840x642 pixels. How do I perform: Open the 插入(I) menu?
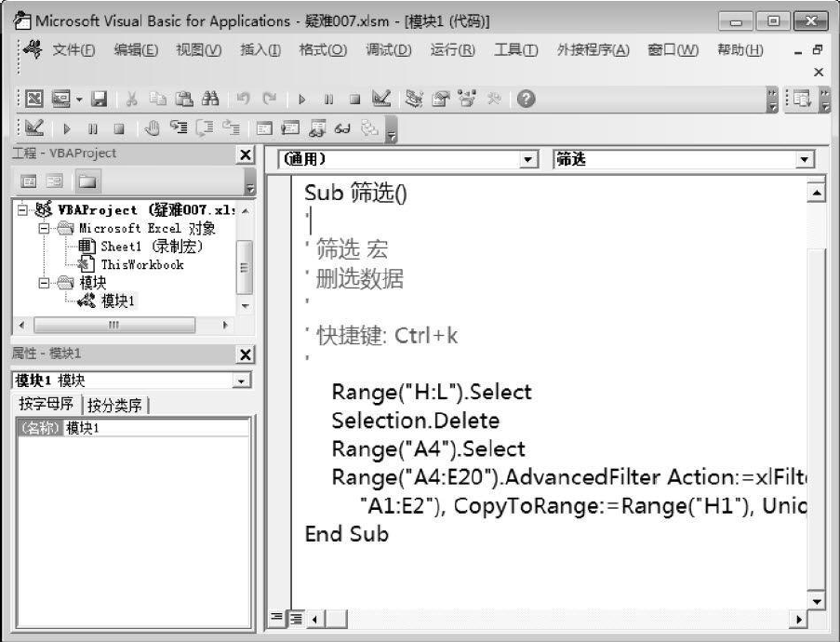pyautogui.click(x=260, y=50)
